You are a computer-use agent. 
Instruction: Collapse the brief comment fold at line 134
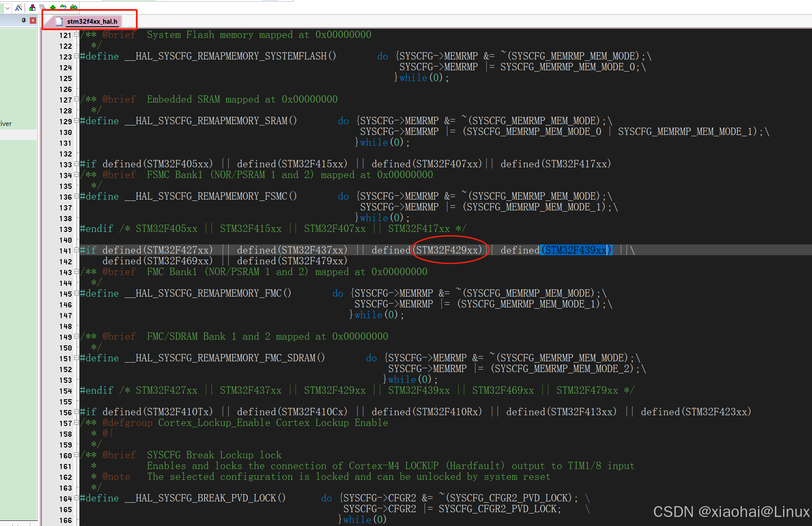click(76, 174)
